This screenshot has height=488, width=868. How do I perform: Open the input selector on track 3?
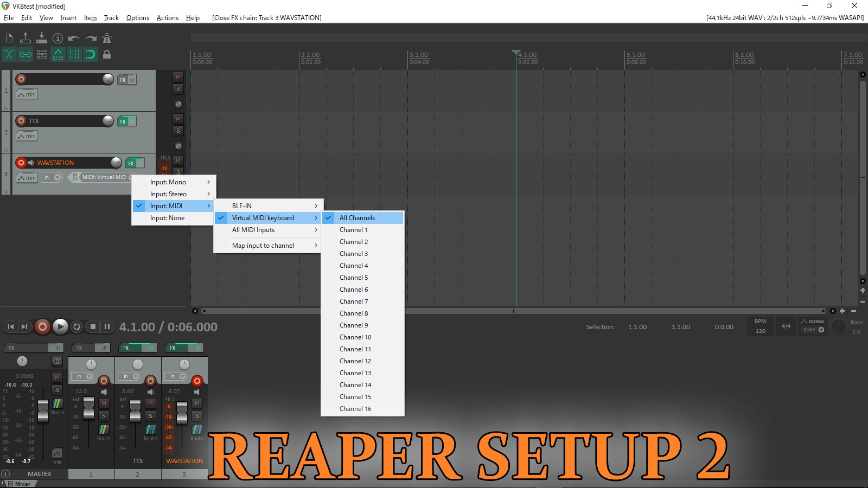53,177
